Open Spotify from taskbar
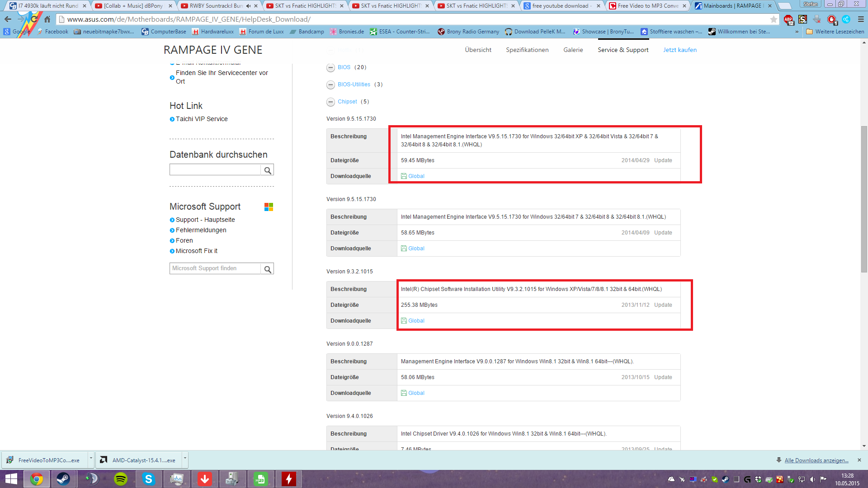Screen dimensions: 868x488 [x=121, y=479]
